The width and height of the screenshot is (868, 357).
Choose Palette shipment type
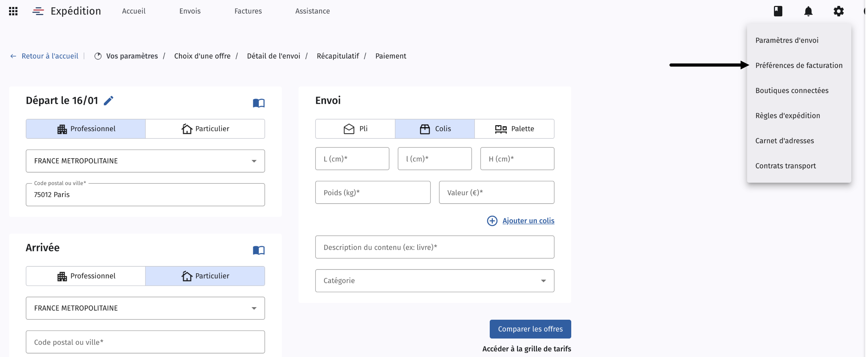(x=514, y=129)
